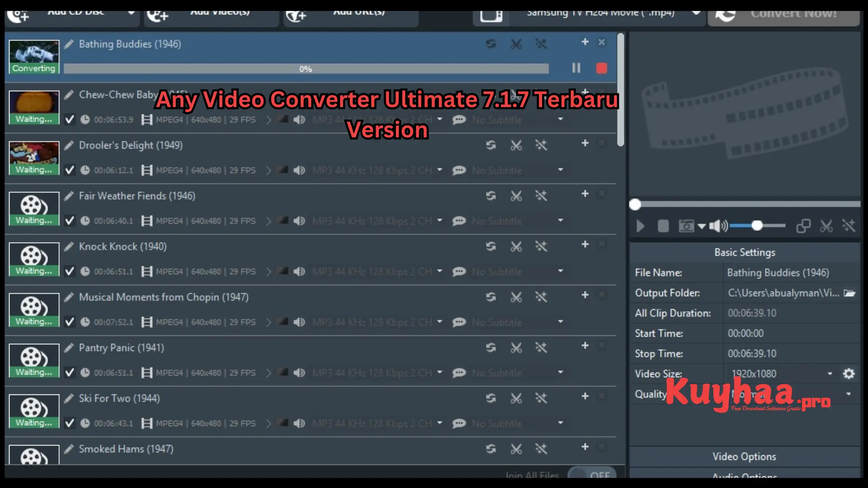
Task: Edit the File Name field Bathing Buddies (1946)
Action: (x=791, y=273)
